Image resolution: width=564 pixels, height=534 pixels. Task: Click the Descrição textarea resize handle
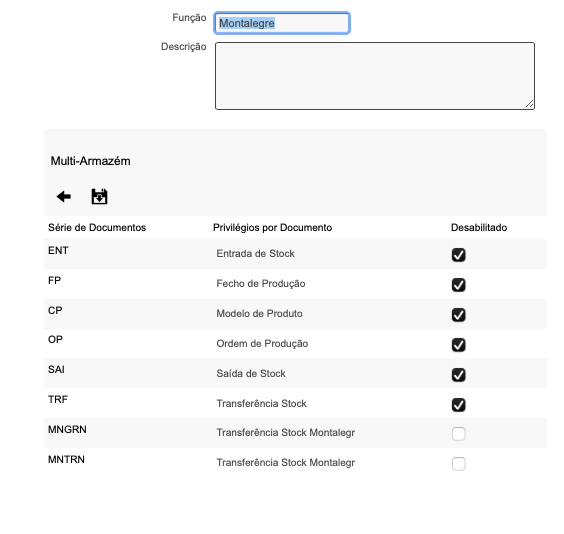tap(529, 104)
